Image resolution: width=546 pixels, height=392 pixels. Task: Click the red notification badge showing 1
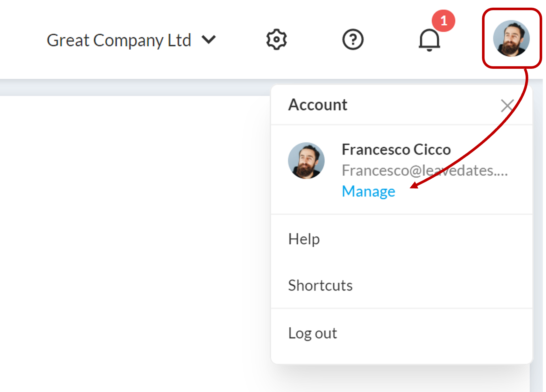tap(443, 21)
